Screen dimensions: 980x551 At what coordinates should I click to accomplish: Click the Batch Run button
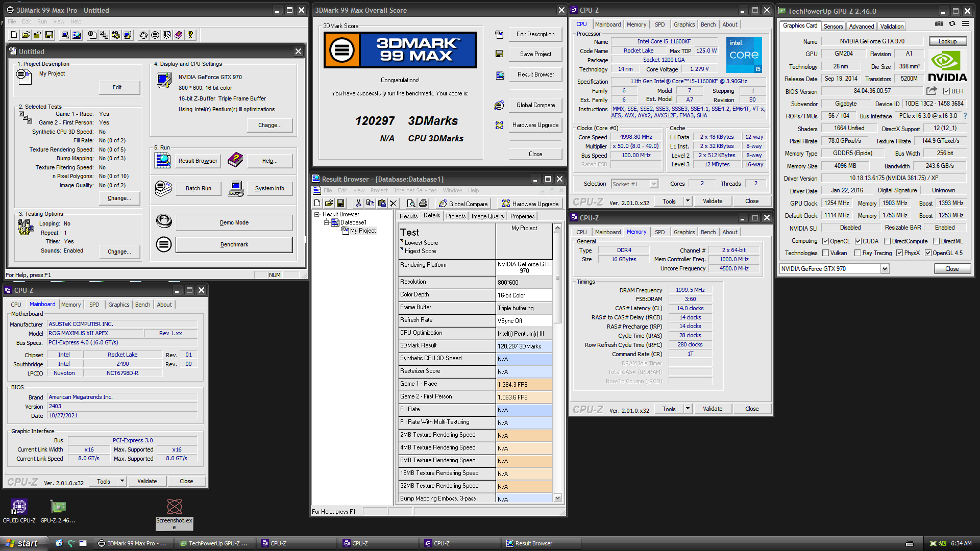click(199, 188)
